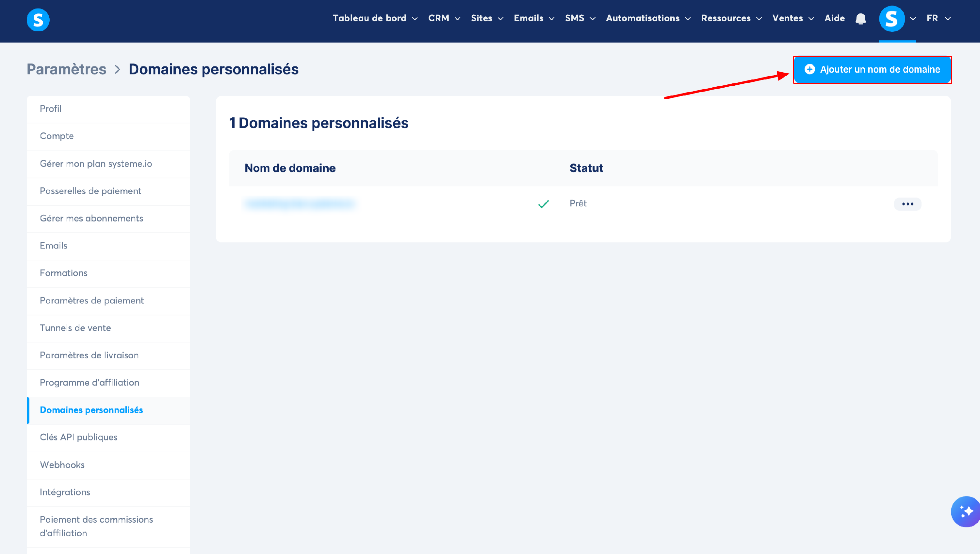Image resolution: width=980 pixels, height=554 pixels.
Task: Select Passerelles de paiement in sidebar
Action: (90, 191)
